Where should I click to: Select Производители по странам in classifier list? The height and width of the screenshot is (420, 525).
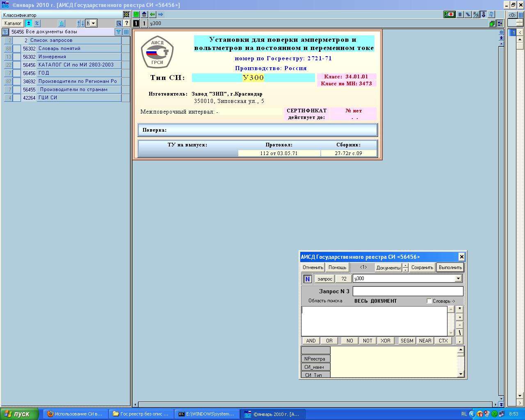[73, 89]
